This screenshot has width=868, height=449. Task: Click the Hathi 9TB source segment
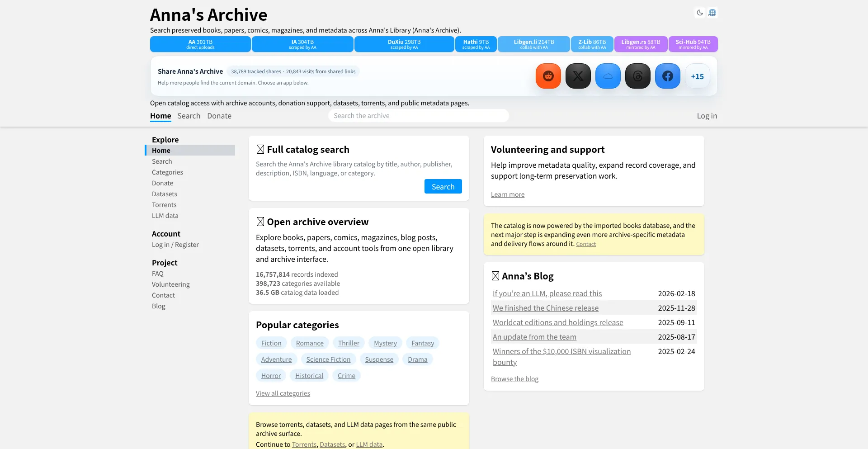[x=476, y=44]
